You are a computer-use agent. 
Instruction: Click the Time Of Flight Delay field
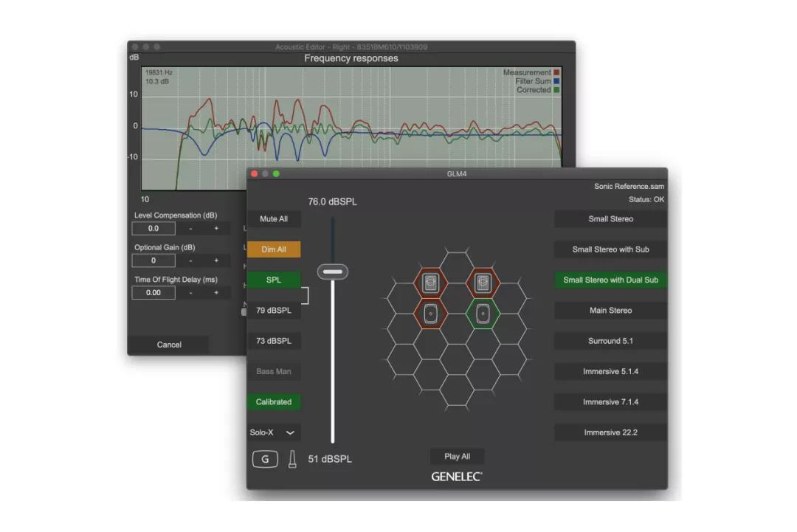[x=153, y=293]
